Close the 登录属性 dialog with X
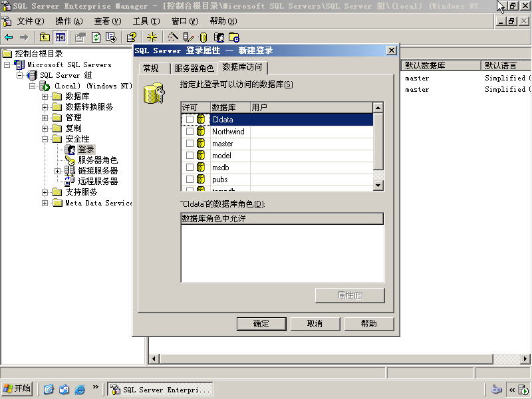 coord(391,51)
